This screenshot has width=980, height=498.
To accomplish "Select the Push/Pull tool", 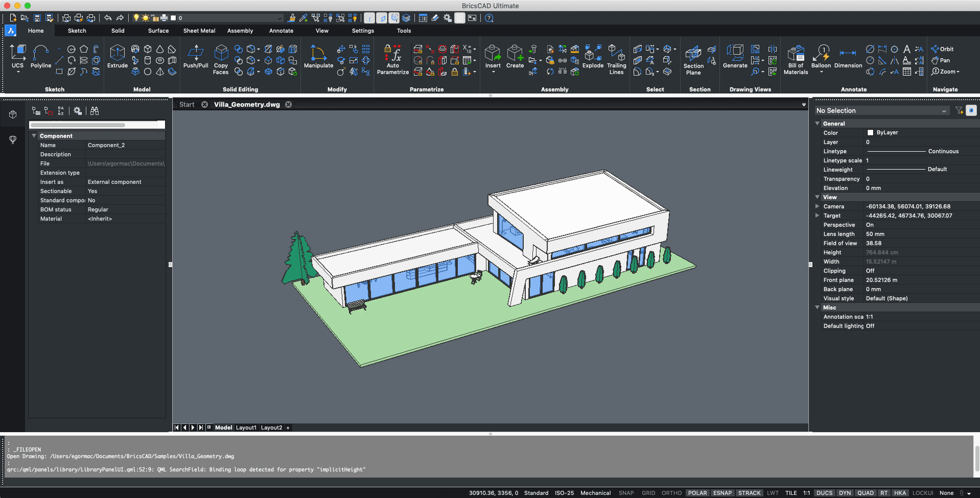I will click(195, 57).
